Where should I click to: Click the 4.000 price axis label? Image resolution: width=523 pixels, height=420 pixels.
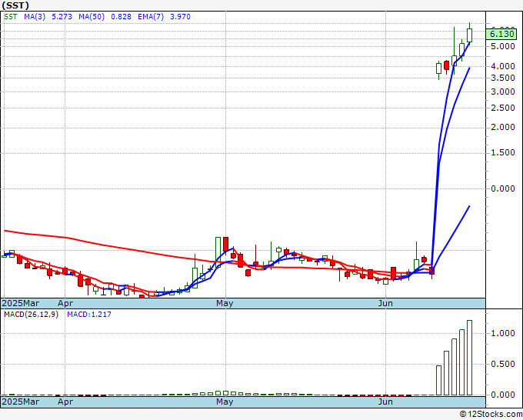503,66
